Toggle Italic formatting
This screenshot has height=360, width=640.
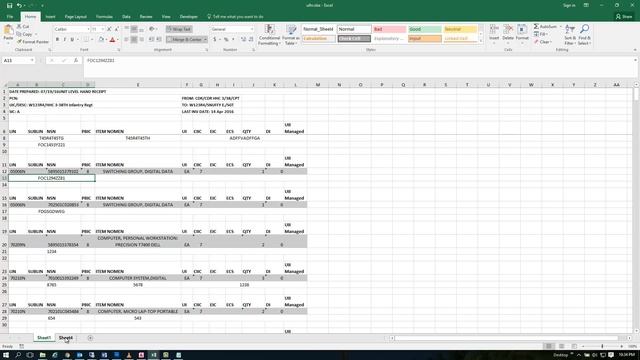64,40
